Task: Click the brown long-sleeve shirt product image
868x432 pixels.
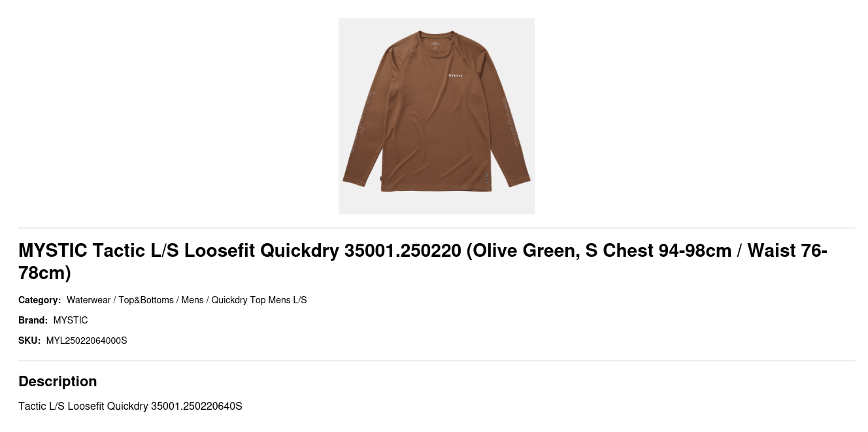Action: [437, 116]
